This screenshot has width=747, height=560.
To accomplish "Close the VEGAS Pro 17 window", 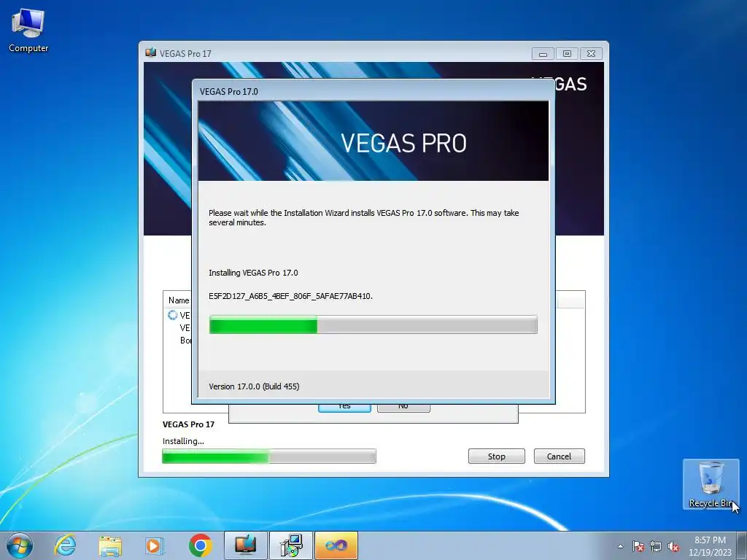I will tap(591, 54).
